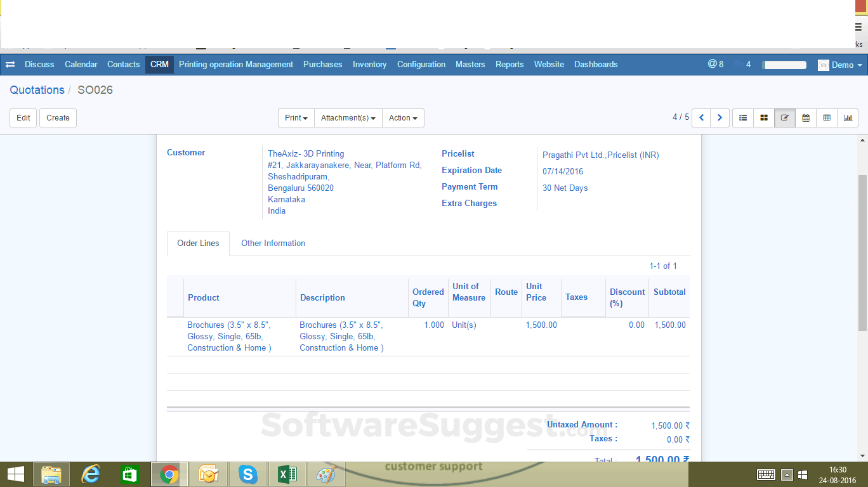
Task: Open the @ mentions inbox
Action: coord(715,64)
